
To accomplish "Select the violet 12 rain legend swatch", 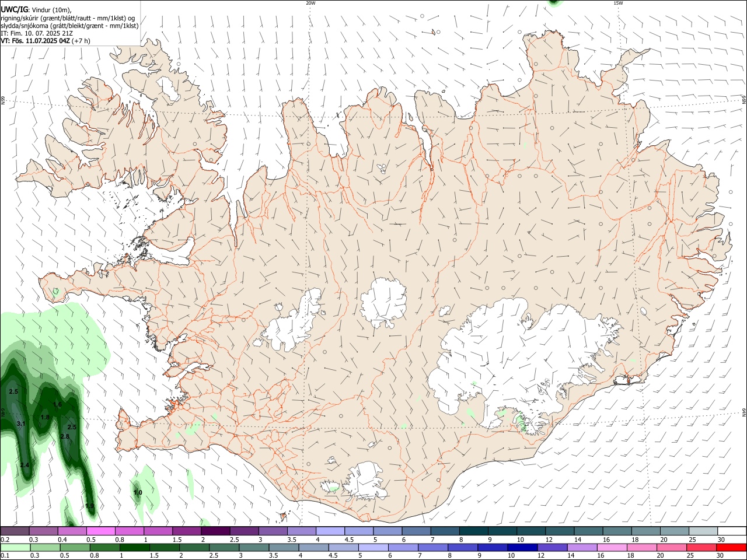I will tap(551, 548).
